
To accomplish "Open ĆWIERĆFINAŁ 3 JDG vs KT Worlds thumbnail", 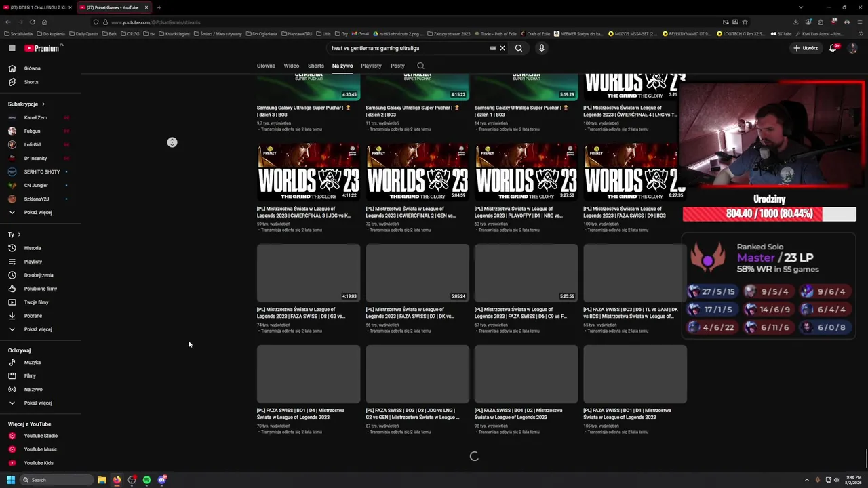I will (x=309, y=172).
